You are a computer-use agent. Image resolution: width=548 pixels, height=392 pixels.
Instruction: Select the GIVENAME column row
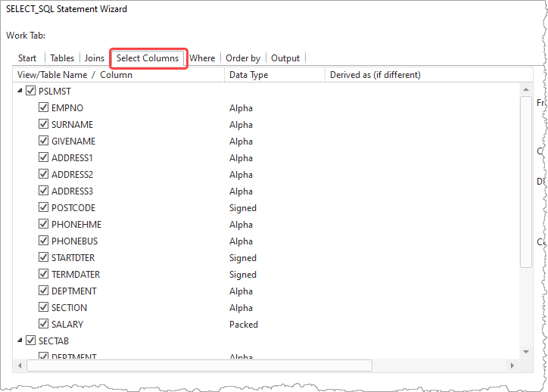pos(73,141)
